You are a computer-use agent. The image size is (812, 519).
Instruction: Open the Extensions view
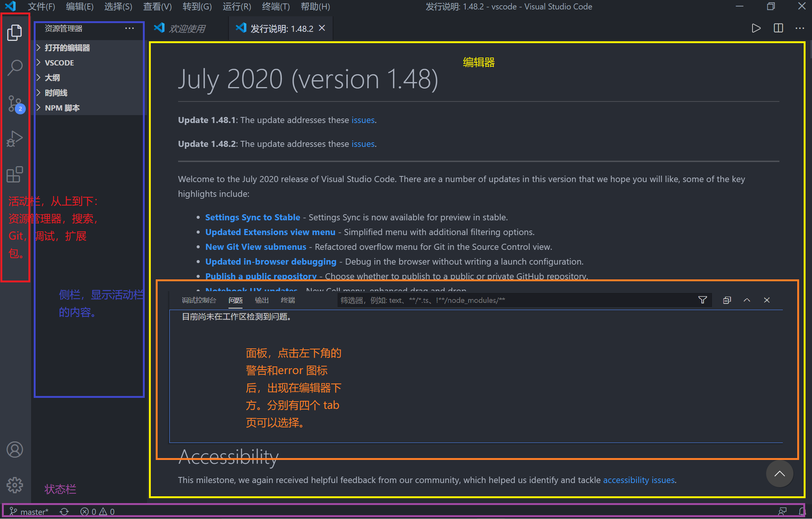click(x=15, y=174)
